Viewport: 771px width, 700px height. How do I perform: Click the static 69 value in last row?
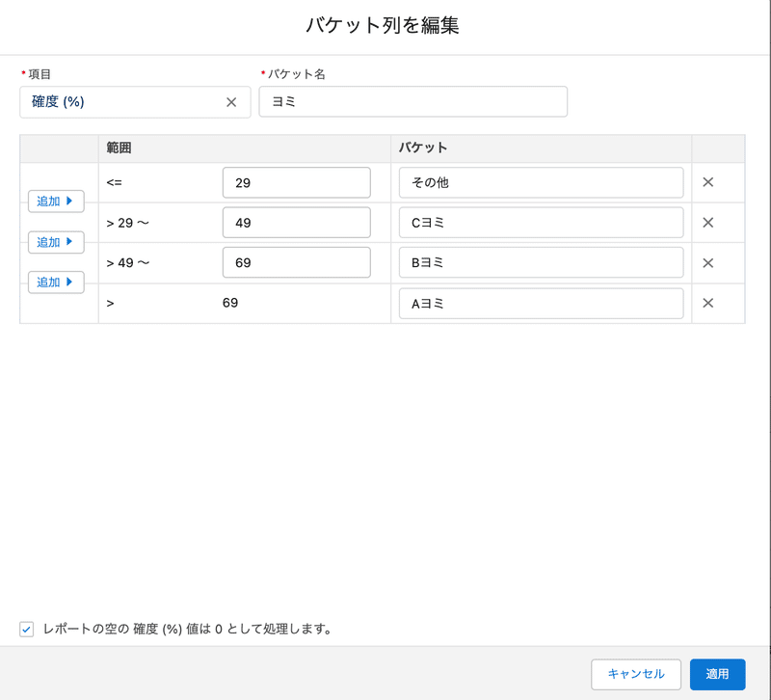230,303
